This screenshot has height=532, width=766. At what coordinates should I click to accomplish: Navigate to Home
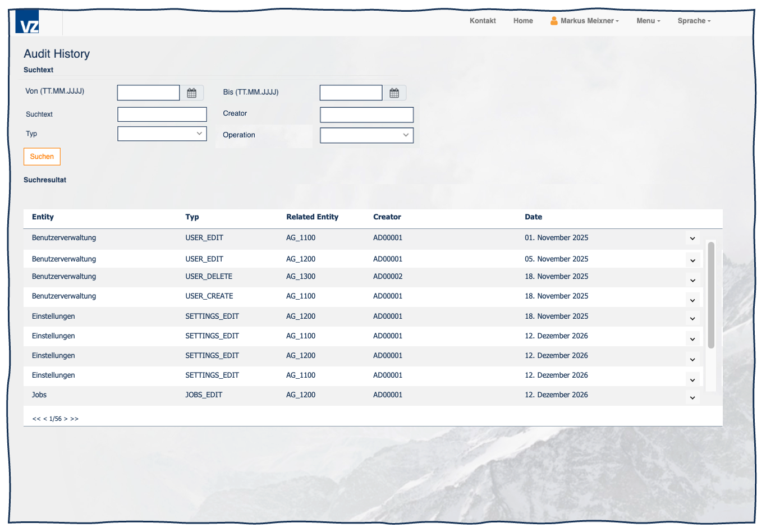click(x=523, y=21)
